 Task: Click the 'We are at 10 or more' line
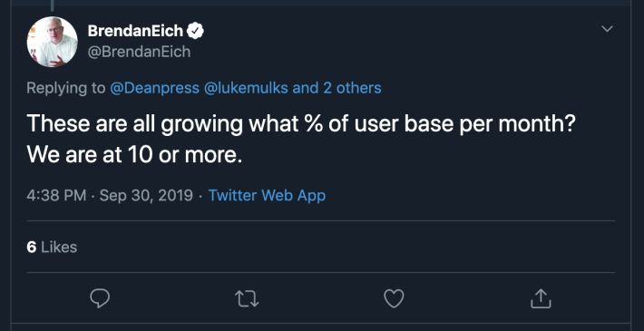point(135,154)
